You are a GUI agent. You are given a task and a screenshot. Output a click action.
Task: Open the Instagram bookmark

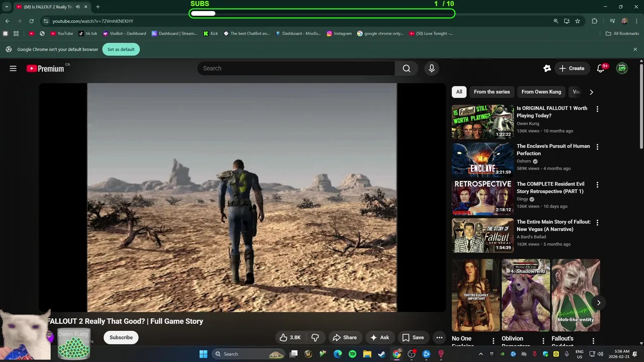tap(339, 34)
